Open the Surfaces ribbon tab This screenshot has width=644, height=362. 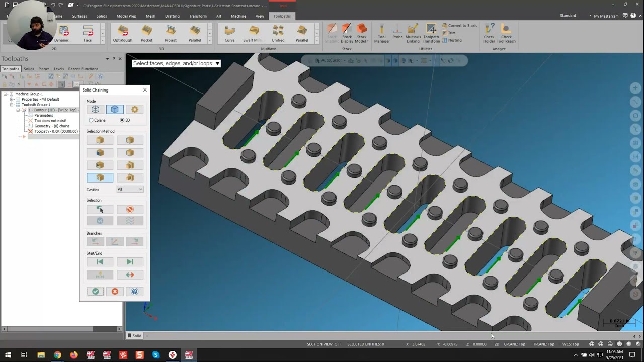tap(79, 16)
